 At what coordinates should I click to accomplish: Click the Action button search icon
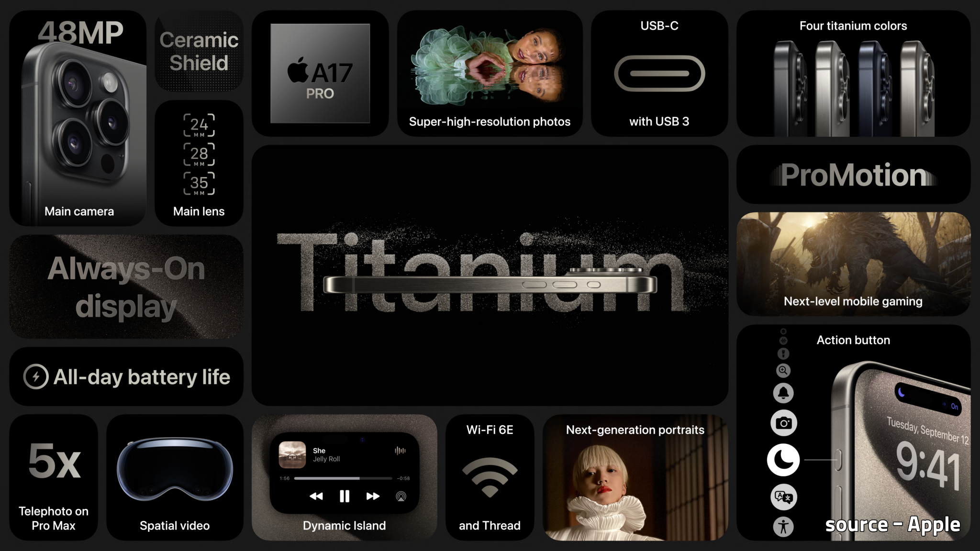783,371
